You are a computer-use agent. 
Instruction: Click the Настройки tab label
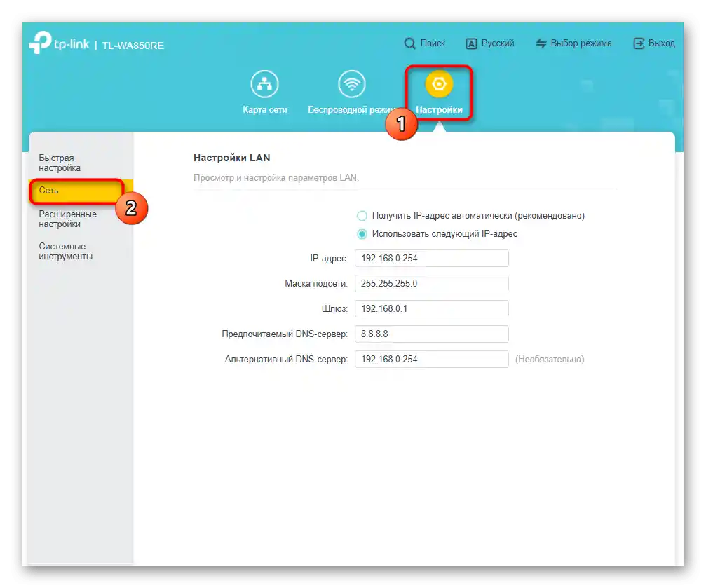(x=439, y=109)
